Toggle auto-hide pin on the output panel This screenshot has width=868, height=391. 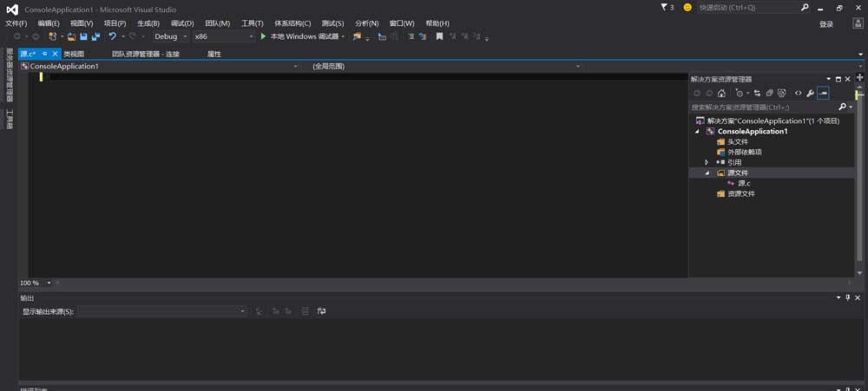848,297
